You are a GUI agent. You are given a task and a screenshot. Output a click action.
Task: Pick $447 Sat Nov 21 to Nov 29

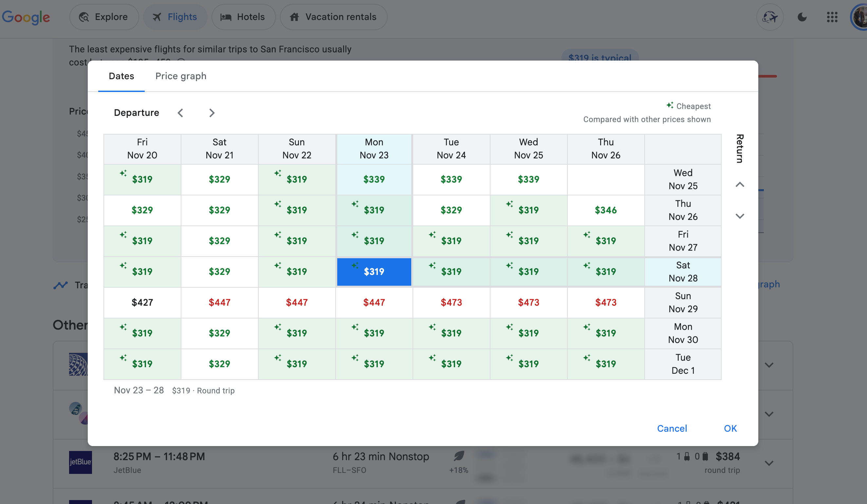219,302
